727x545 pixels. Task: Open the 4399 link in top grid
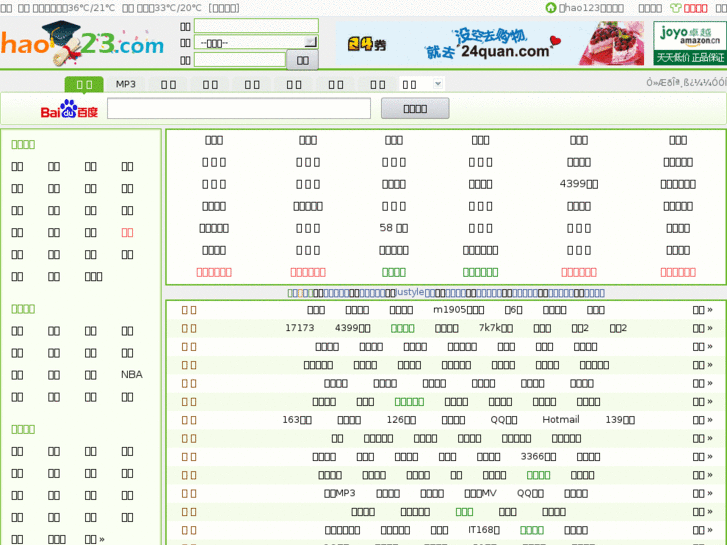pyautogui.click(x=579, y=184)
